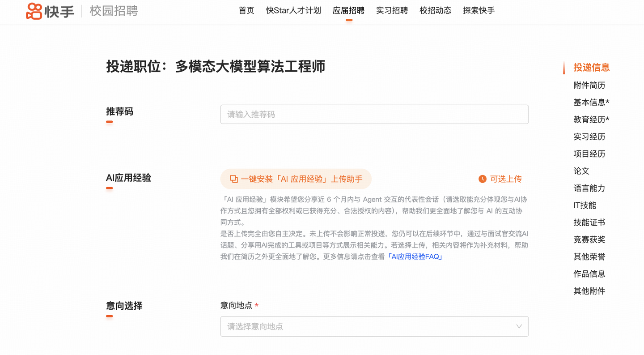Jump to 基本信息* in the sidebar
Image resolution: width=644 pixels, height=355 pixels.
pyautogui.click(x=591, y=103)
